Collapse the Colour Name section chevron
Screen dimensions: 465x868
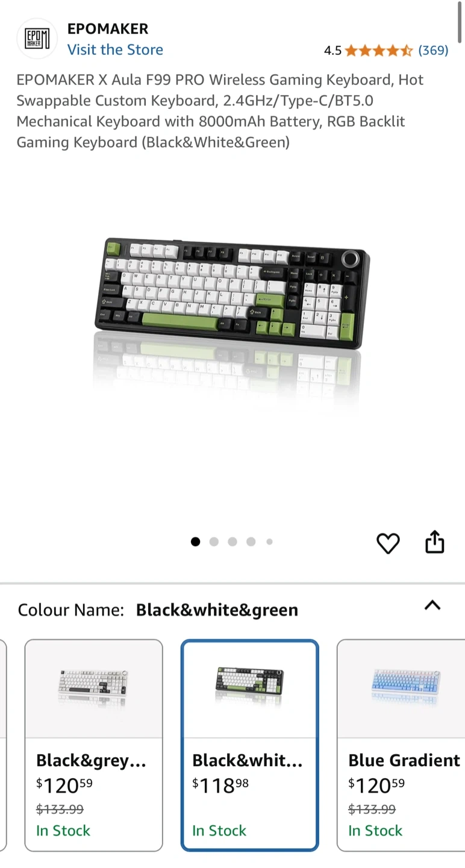click(432, 606)
